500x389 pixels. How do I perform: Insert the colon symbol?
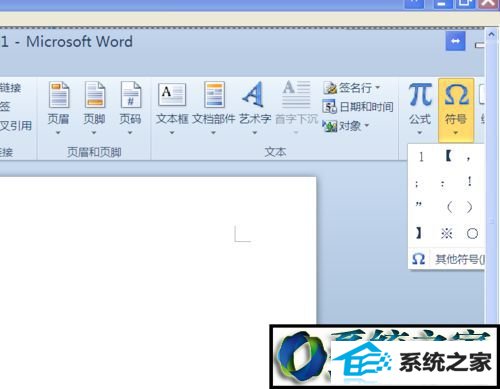(x=442, y=184)
